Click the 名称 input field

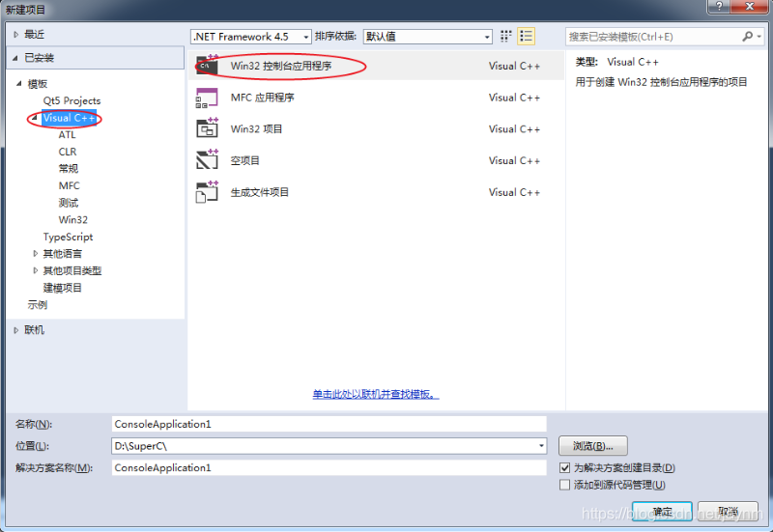(329, 424)
